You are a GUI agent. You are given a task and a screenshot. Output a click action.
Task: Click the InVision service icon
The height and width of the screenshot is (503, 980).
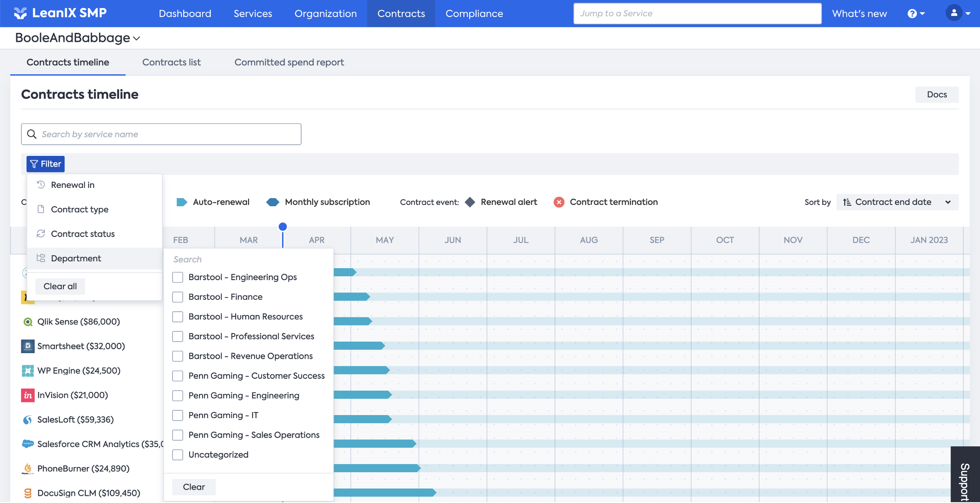pos(28,395)
